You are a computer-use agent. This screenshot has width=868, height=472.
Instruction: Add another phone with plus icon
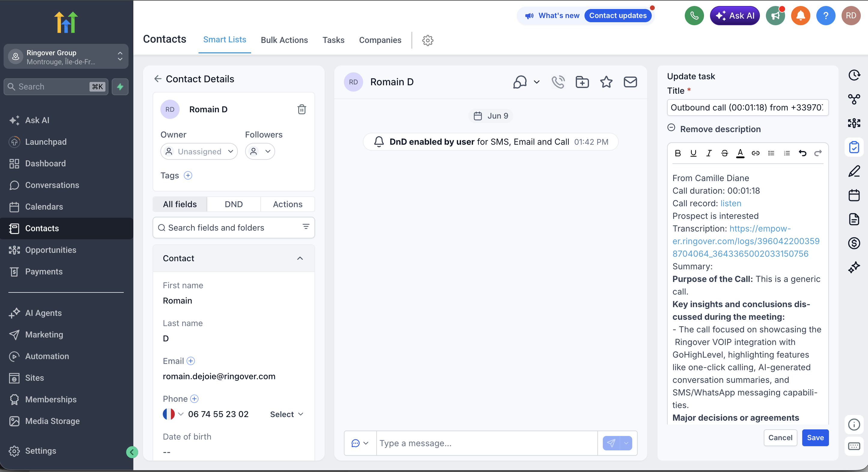[x=194, y=399]
